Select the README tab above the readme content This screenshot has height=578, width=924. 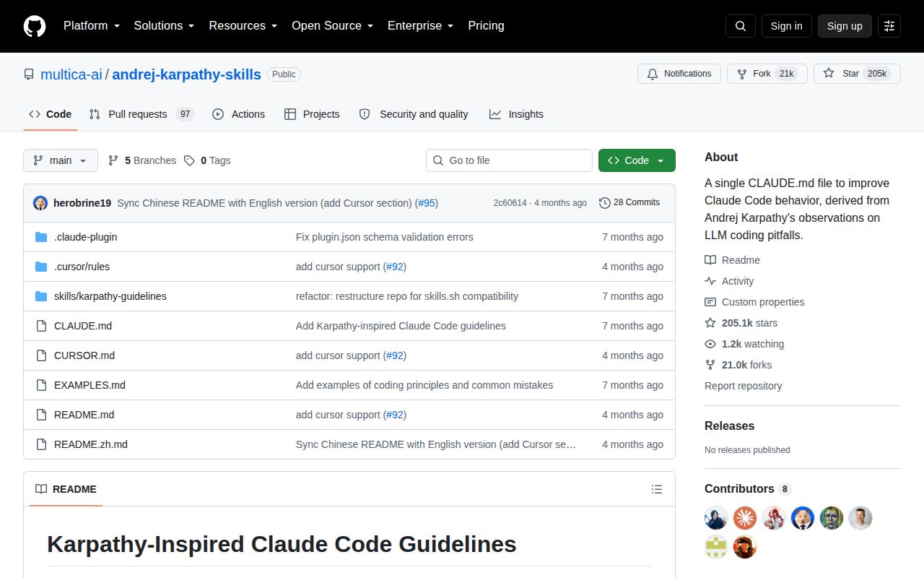tap(66, 489)
